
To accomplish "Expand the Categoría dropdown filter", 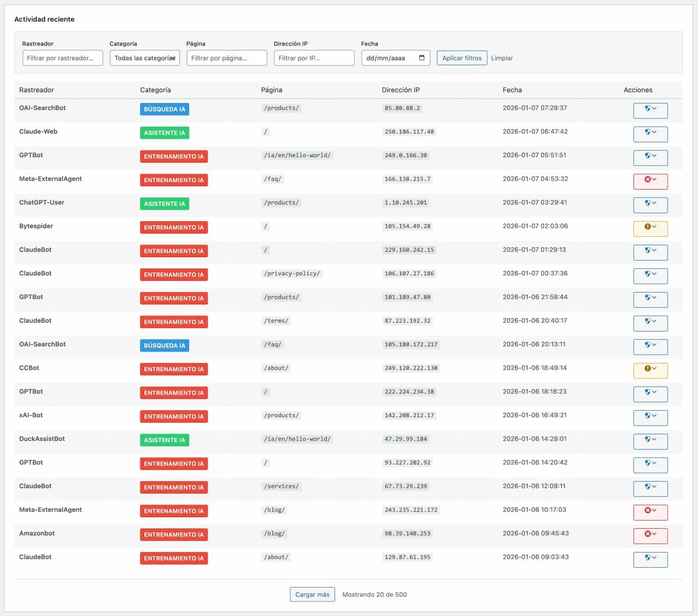I will pos(144,58).
